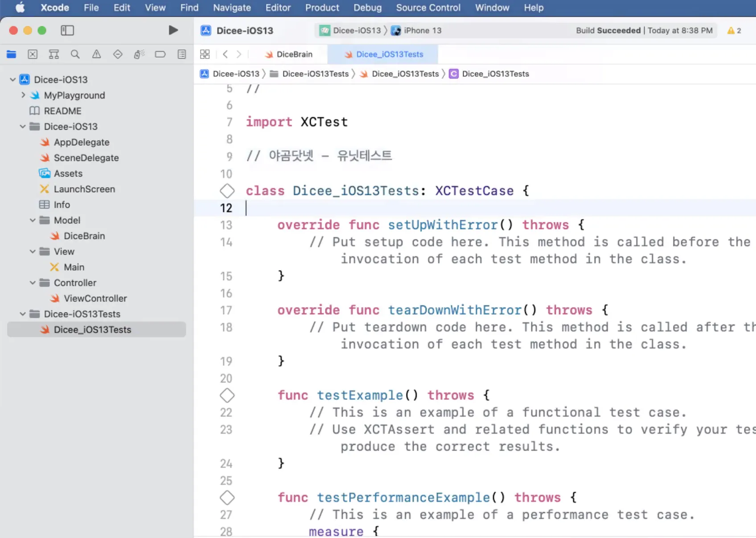Click 'measure' call on line 28
Image resolution: width=756 pixels, height=538 pixels.
(x=336, y=531)
